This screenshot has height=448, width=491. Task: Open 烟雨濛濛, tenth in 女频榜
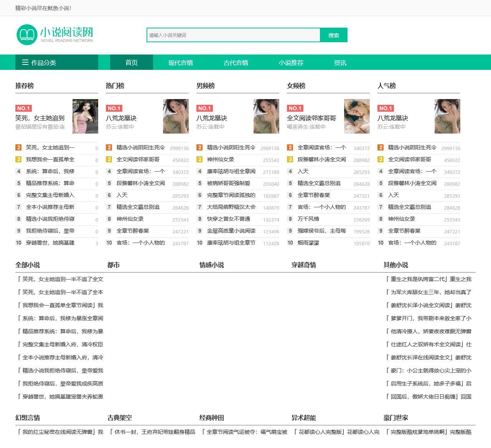tap(308, 243)
